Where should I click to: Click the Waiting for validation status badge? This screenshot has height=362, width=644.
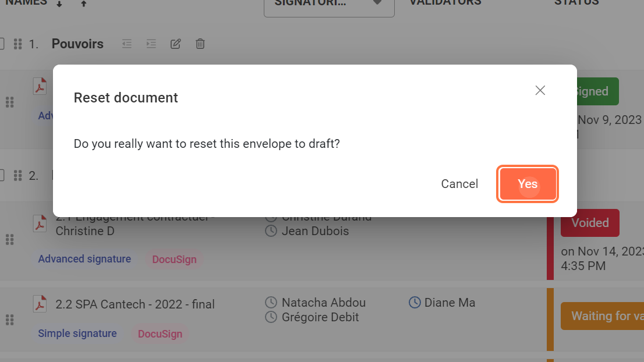click(x=601, y=316)
